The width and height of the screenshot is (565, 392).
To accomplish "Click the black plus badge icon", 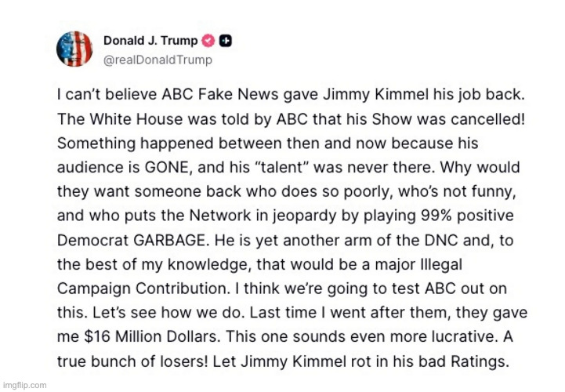I will pyautogui.click(x=225, y=41).
